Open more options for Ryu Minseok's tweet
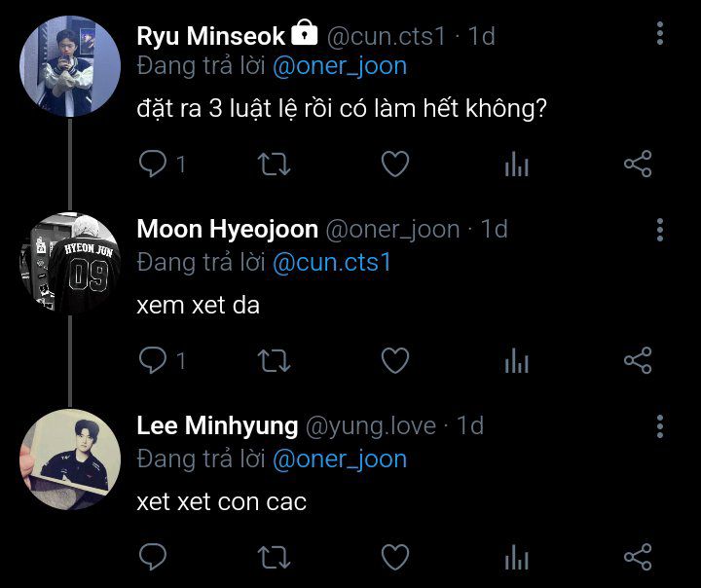Screen dimensions: 701x588 point(660,34)
